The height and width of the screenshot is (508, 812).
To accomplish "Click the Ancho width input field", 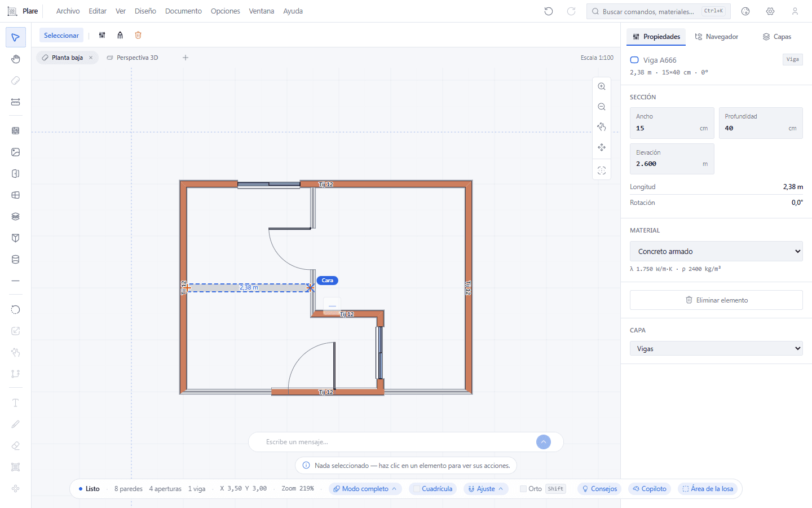I will [x=672, y=123].
